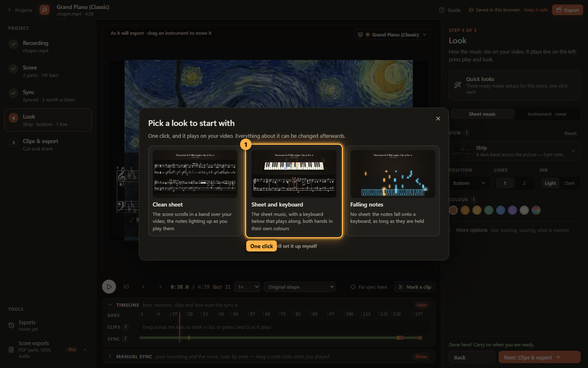This screenshot has width=588, height=368.
Task: Pick the green colour swatch
Action: (x=489, y=210)
